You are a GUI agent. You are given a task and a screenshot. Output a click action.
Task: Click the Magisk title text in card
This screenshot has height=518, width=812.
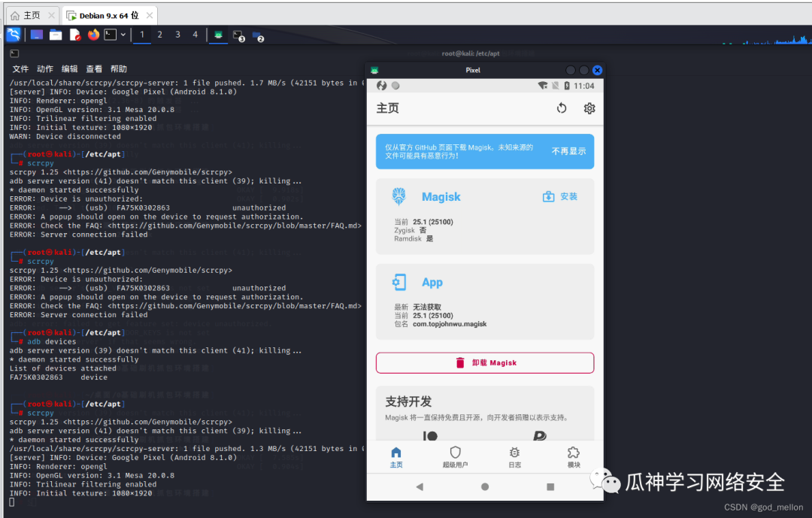[x=441, y=197]
